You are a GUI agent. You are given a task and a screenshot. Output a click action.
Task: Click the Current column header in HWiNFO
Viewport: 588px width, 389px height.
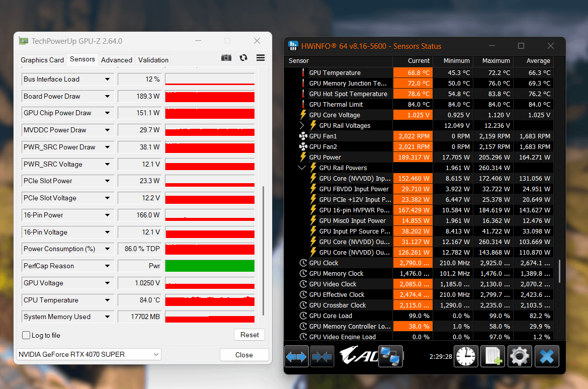click(412, 61)
